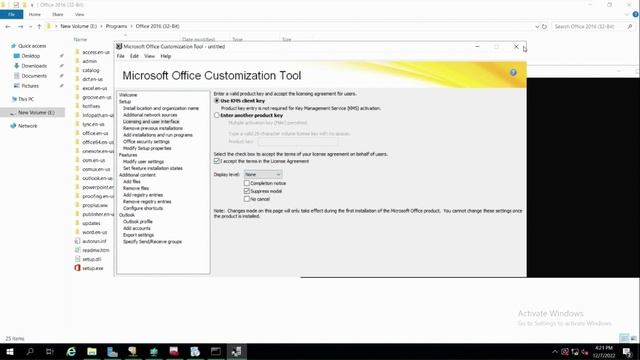Viewport: 640px width, 360px height.
Task: Go up one folder level in Explorer
Action: (x=39, y=27)
